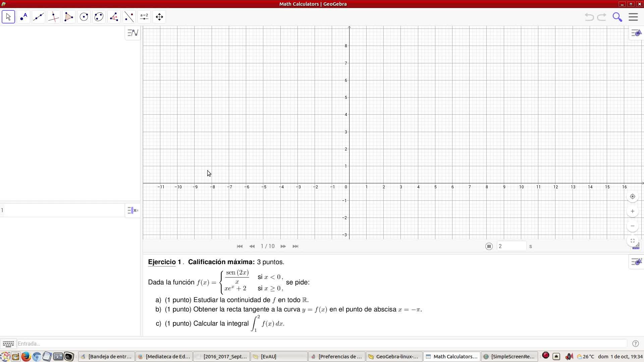The image size is (644, 362).
Task: Select the Polygon tool
Action: [69, 17]
